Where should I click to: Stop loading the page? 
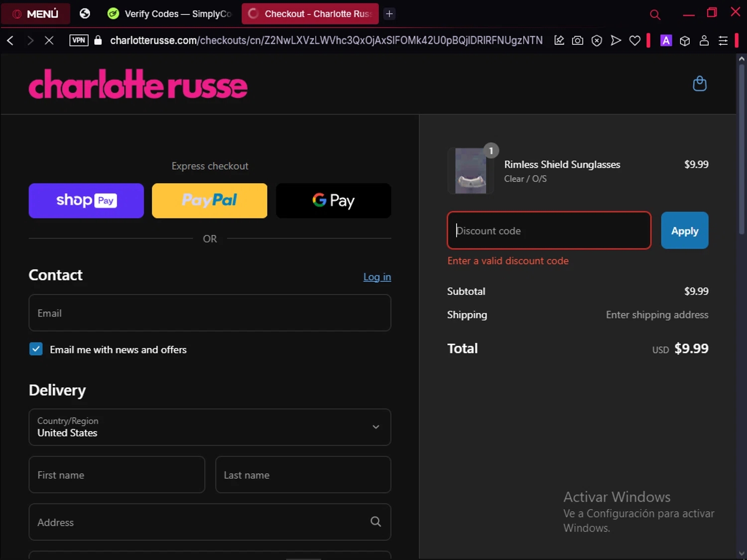(x=49, y=40)
